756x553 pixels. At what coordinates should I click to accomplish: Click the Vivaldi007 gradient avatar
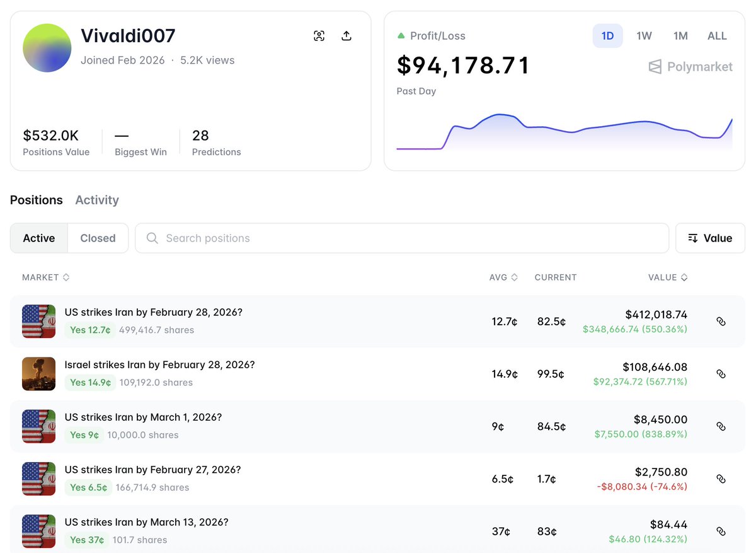pyautogui.click(x=47, y=48)
